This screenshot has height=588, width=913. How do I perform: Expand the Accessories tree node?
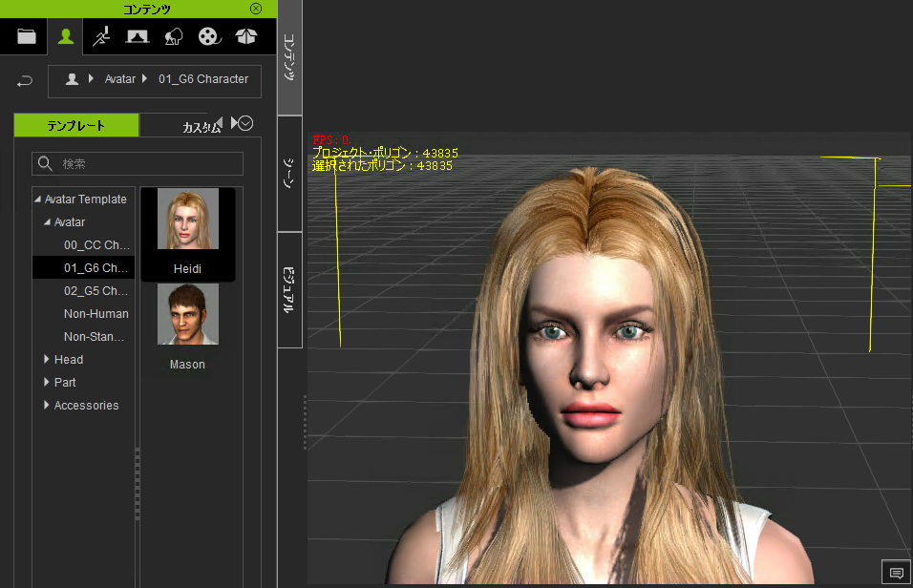click(x=47, y=405)
